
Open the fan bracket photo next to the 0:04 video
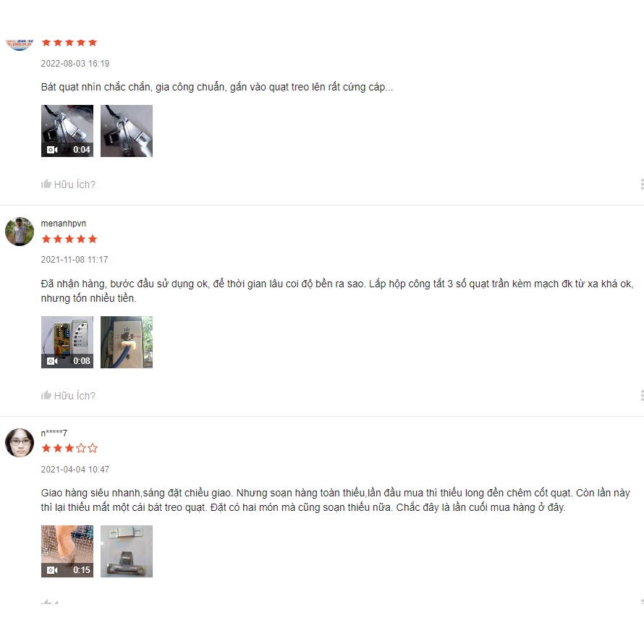(x=127, y=131)
